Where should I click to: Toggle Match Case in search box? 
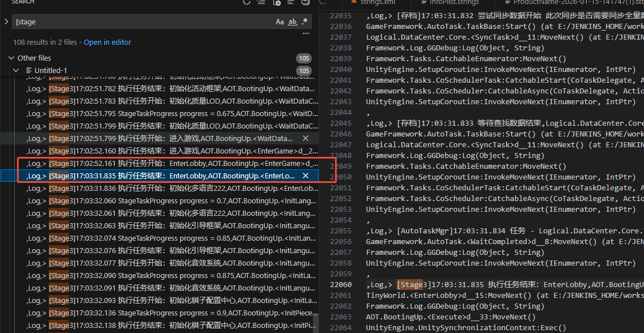pyautogui.click(x=280, y=22)
